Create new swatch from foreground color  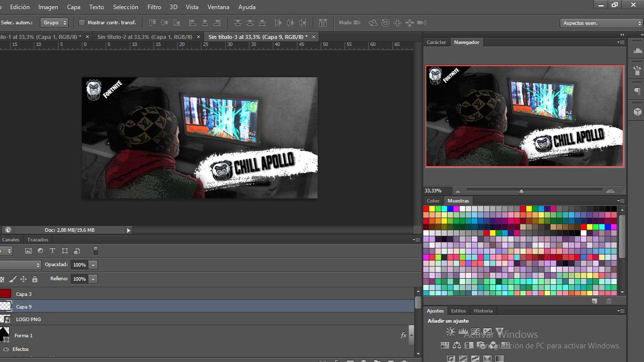[x=594, y=301]
